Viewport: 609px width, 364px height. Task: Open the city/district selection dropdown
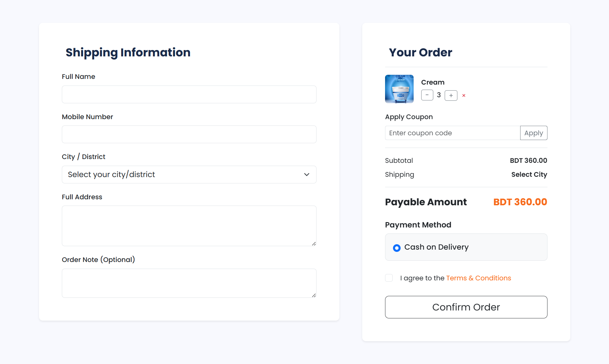[189, 174]
